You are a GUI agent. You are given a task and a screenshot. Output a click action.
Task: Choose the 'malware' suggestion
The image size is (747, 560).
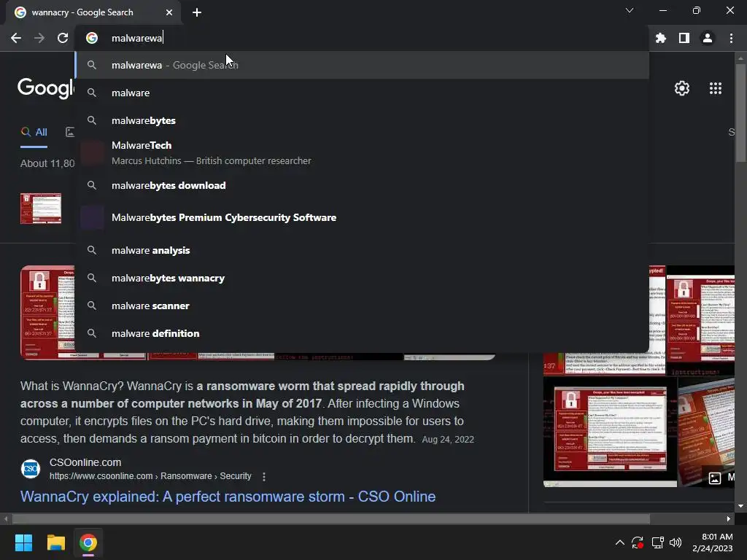pyautogui.click(x=362, y=93)
